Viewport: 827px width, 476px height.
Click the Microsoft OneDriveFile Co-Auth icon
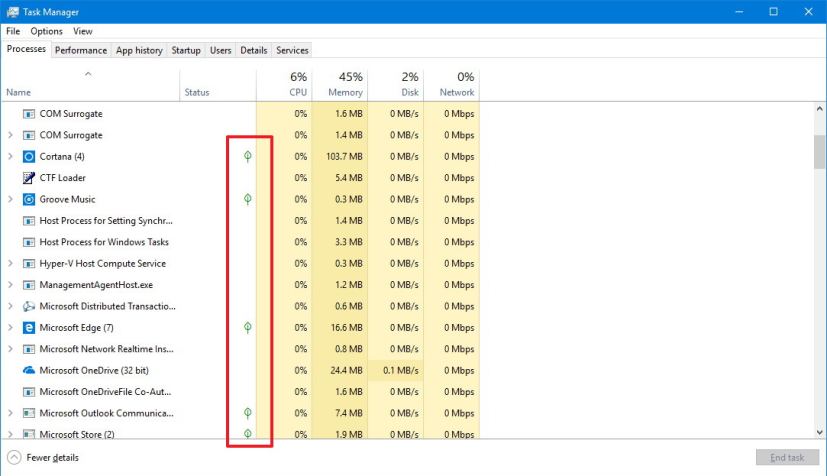(29, 392)
